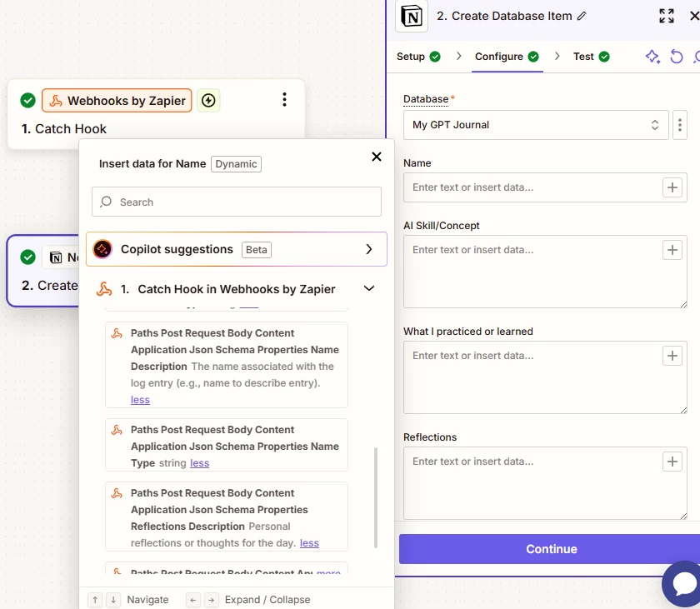700x609 pixels.
Task: Open the chat support bubble
Action: coord(683,583)
